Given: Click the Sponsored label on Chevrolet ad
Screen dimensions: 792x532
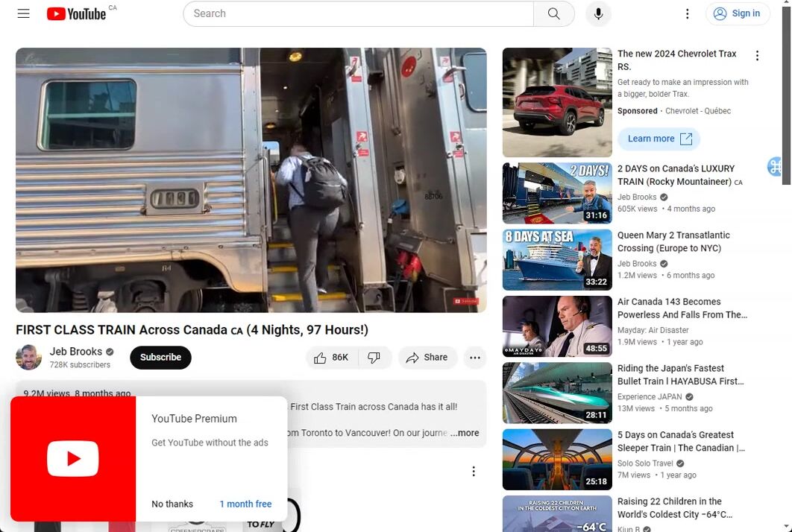Looking at the screenshot, I should [x=637, y=111].
